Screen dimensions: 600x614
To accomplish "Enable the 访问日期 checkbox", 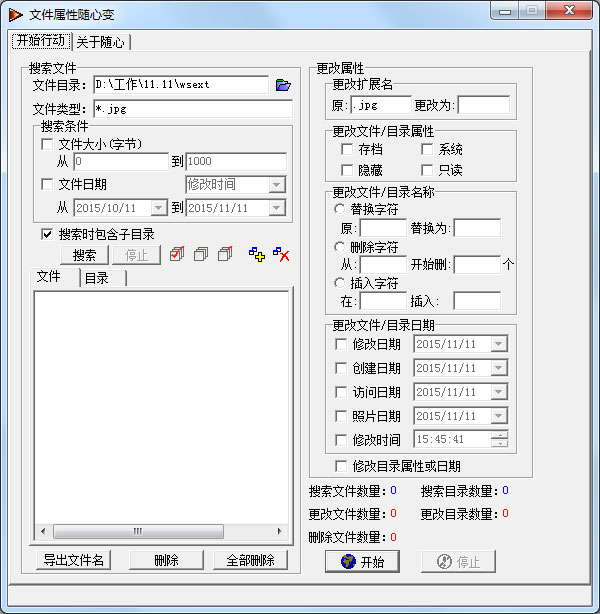I will pos(341,392).
